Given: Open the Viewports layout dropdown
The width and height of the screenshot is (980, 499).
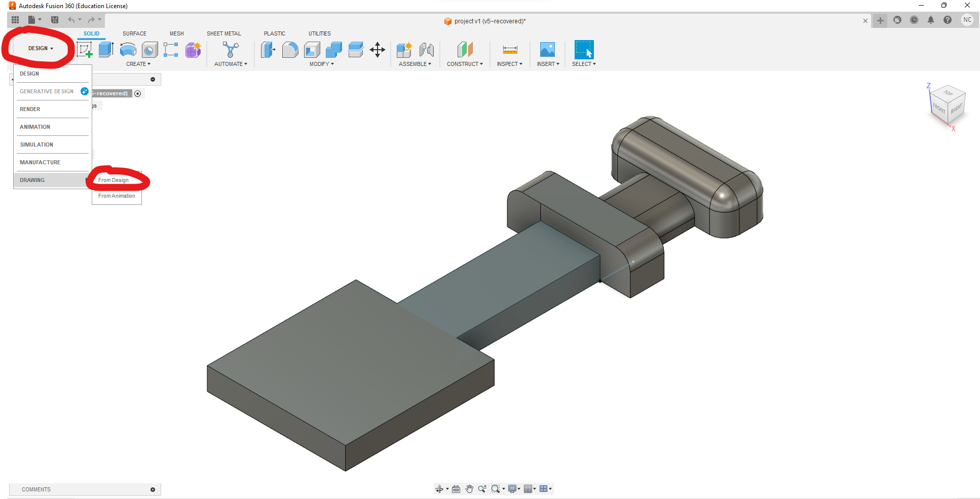Looking at the screenshot, I should pyautogui.click(x=546, y=489).
